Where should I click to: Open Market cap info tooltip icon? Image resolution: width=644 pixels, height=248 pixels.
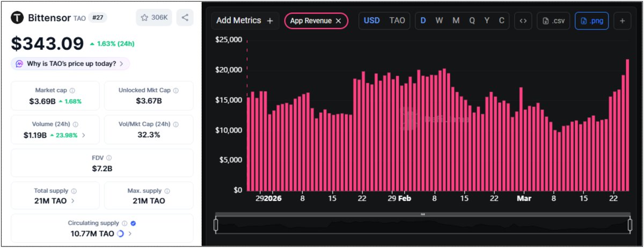pos(72,91)
